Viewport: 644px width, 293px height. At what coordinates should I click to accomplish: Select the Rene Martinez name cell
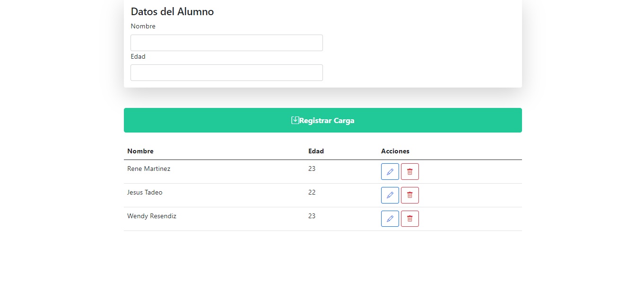[148, 169]
